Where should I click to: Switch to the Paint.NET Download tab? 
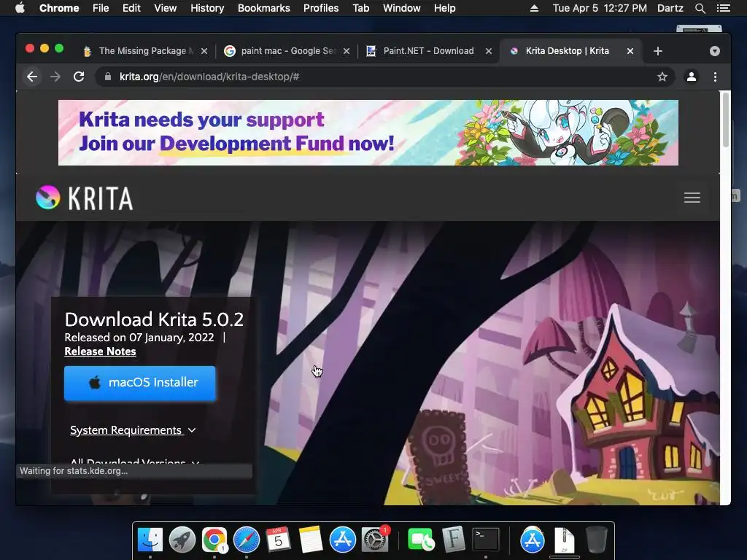(x=427, y=51)
